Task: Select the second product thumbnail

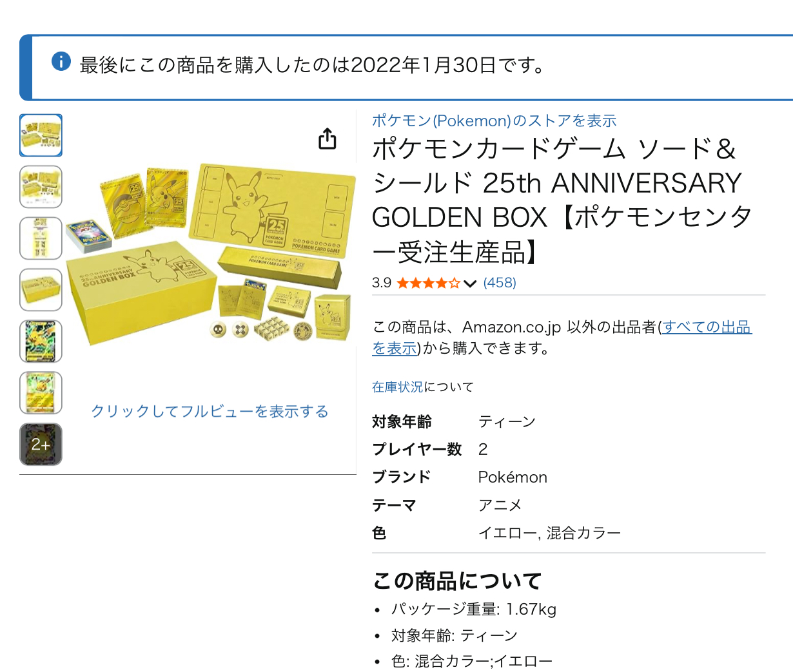Action: click(41, 187)
